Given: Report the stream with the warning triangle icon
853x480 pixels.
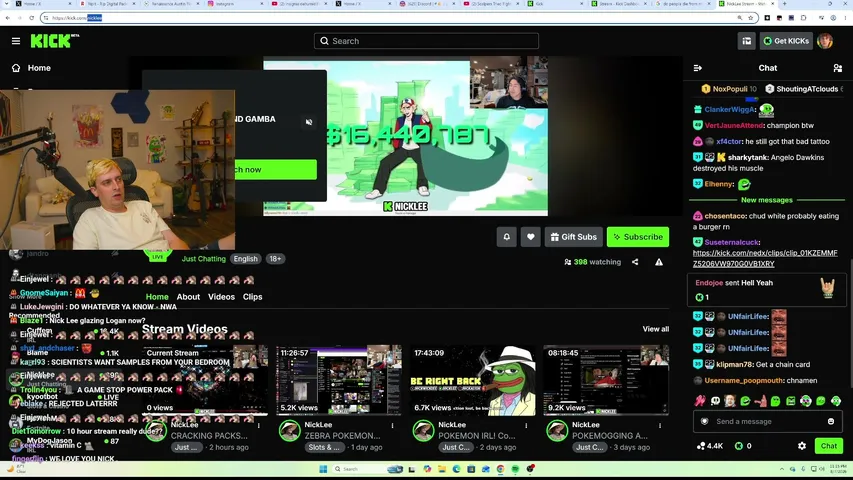Looking at the screenshot, I should coord(659,262).
